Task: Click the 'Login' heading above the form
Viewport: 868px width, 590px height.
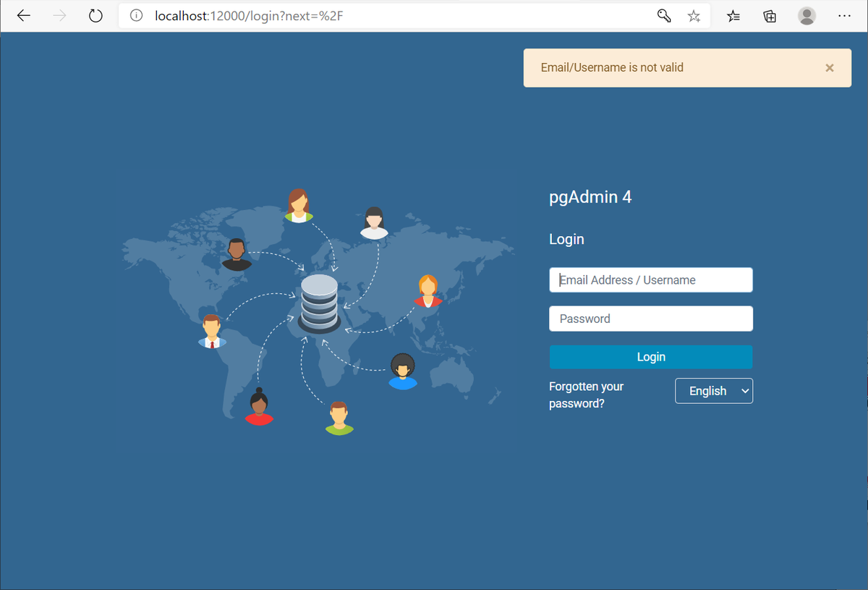Action: click(x=566, y=240)
